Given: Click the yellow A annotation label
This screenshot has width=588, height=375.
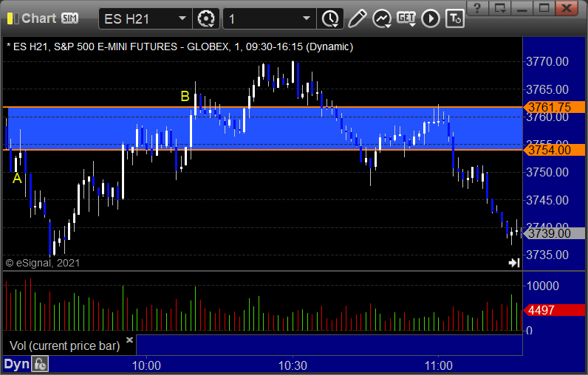Looking at the screenshot, I should (x=17, y=179).
